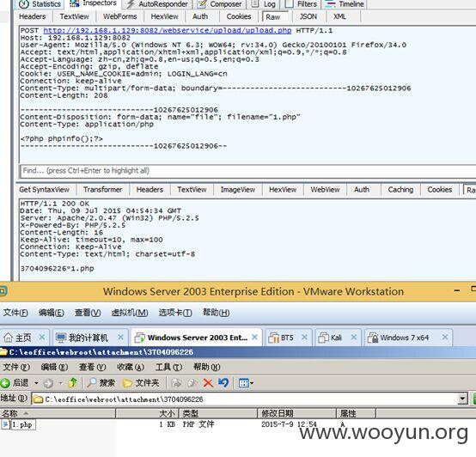Screen dimensions: 476x457
Task: Select the request TextView tab
Action: [75, 16]
